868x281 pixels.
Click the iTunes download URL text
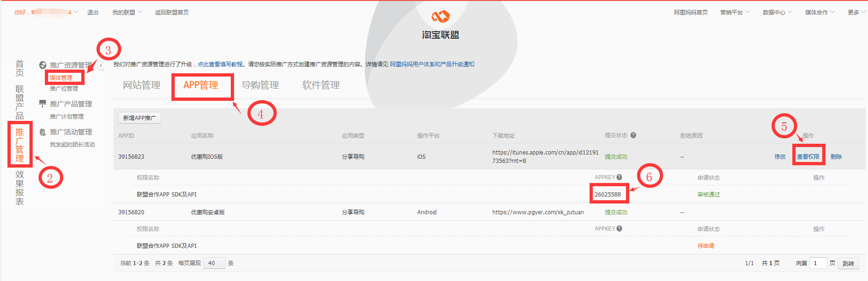point(545,156)
